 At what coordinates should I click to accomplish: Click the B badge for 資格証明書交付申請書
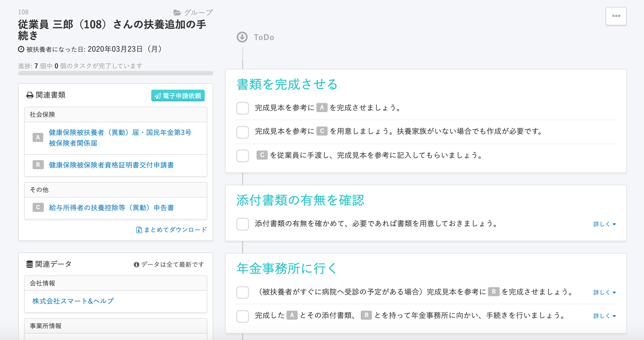(38, 165)
